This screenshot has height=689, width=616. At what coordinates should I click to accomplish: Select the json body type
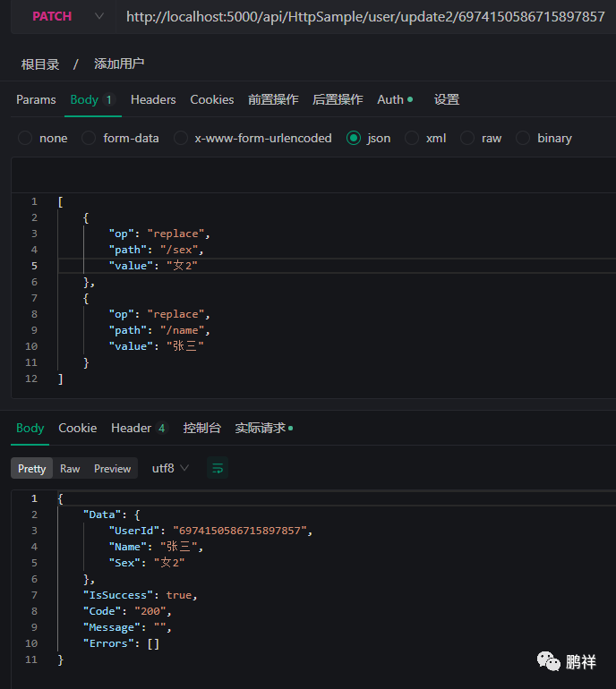[369, 138]
